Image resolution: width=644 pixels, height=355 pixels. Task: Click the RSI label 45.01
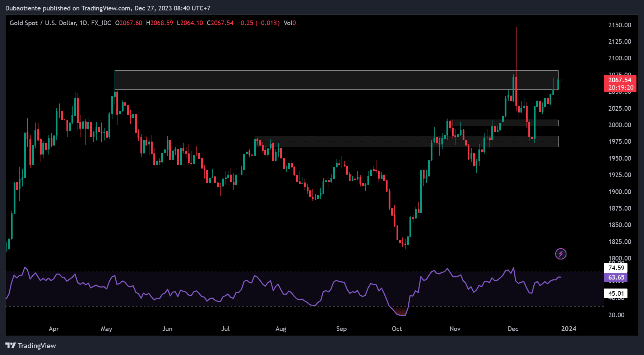click(616, 294)
